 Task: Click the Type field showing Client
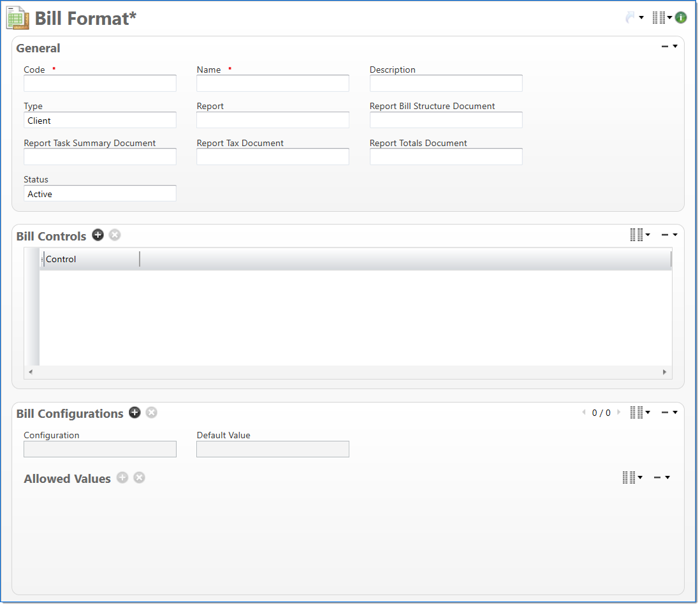[x=100, y=121]
